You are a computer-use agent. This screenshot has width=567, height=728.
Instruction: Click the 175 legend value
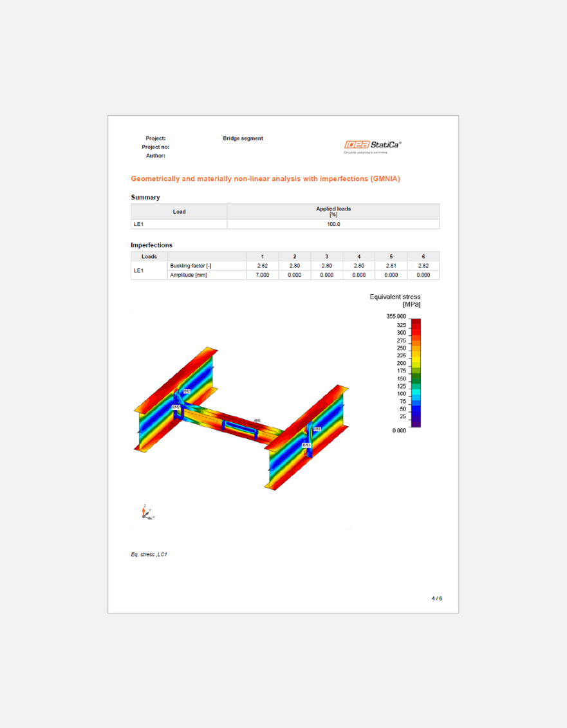click(401, 371)
